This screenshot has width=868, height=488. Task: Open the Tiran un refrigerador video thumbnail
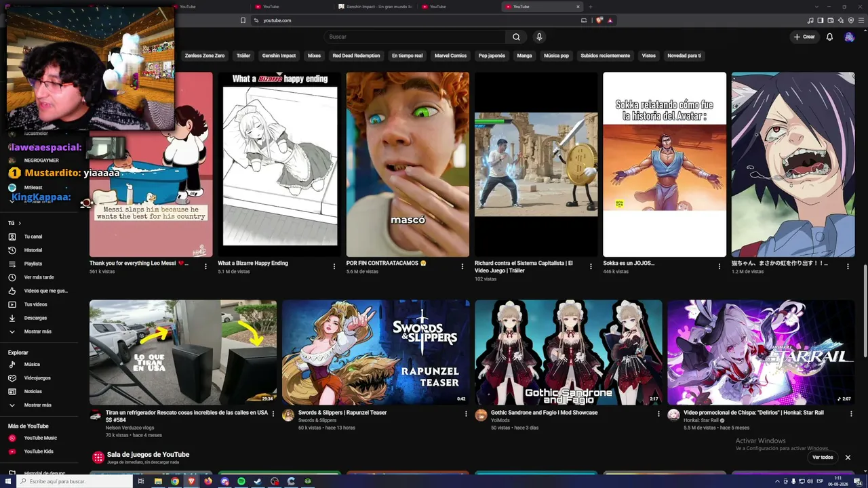pos(183,352)
